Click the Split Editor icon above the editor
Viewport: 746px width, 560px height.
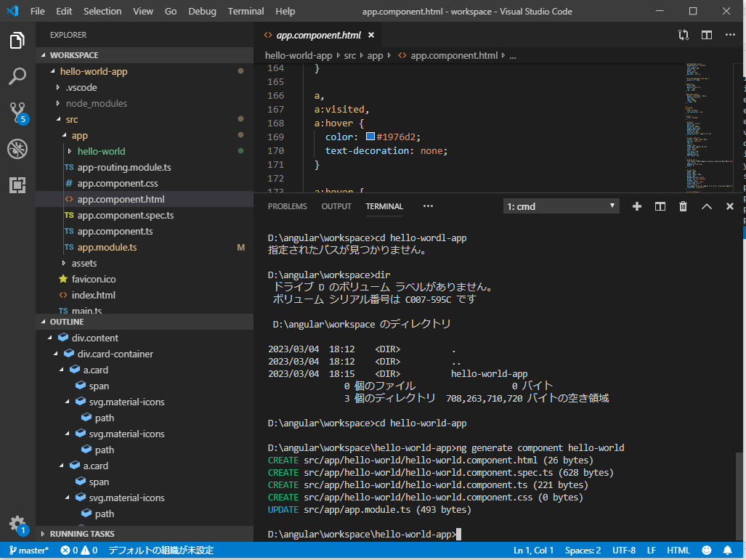(x=706, y=34)
